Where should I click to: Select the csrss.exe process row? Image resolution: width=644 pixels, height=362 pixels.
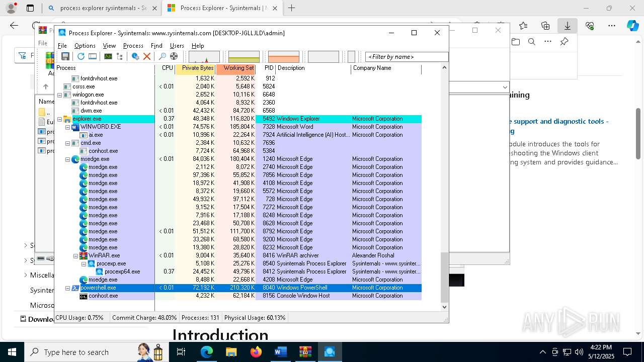[238, 86]
